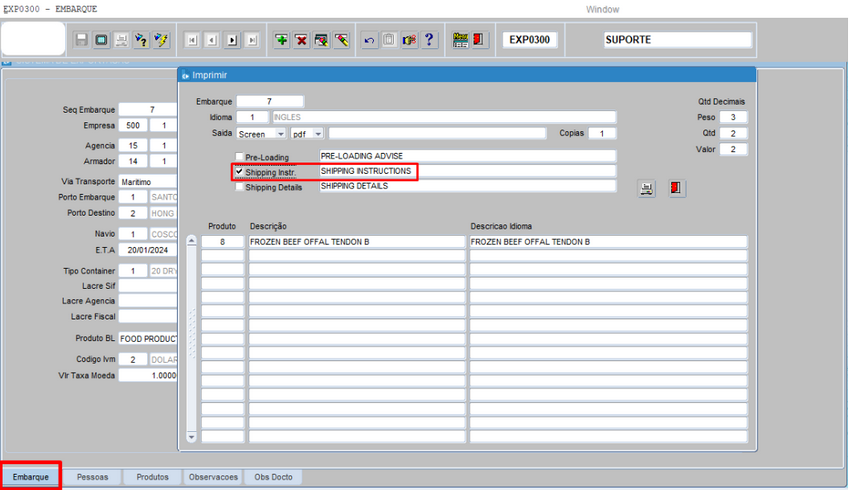Click the Copias input field

[x=602, y=133]
